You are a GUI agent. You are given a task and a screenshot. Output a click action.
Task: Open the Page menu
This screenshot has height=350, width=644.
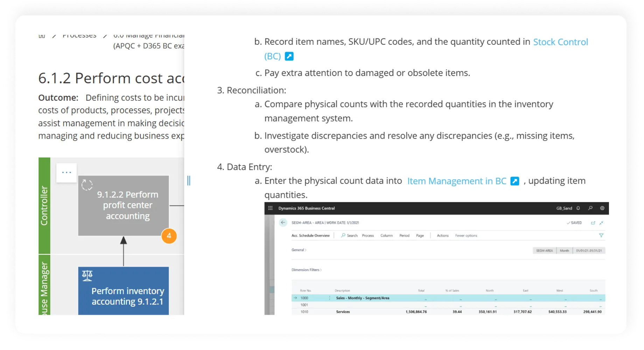click(420, 236)
